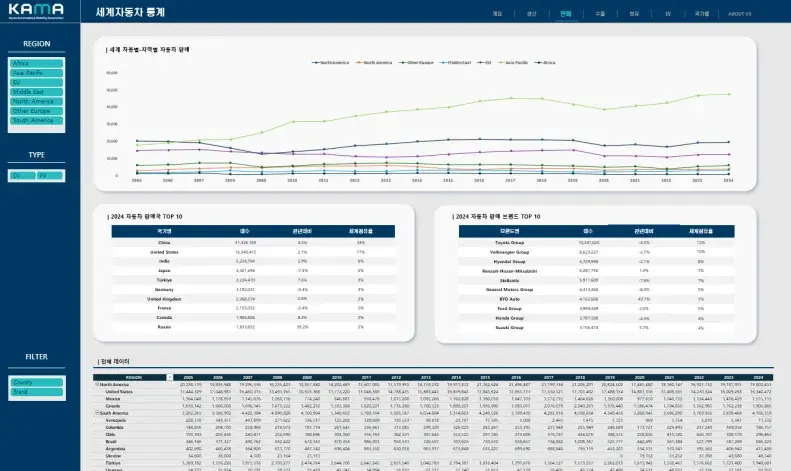Select the Brand filter button
791x471 pixels.
[x=36, y=392]
